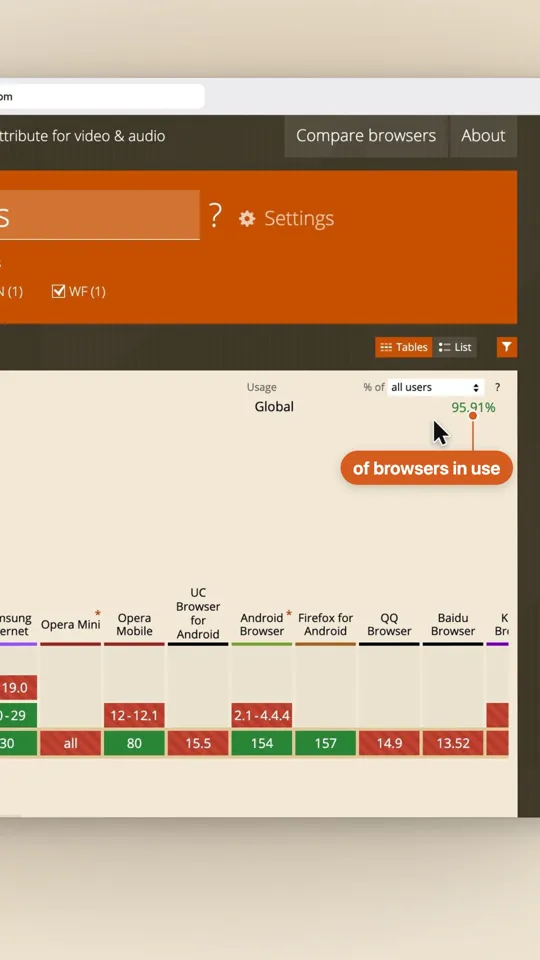Switch to Tables view

[x=403, y=347]
